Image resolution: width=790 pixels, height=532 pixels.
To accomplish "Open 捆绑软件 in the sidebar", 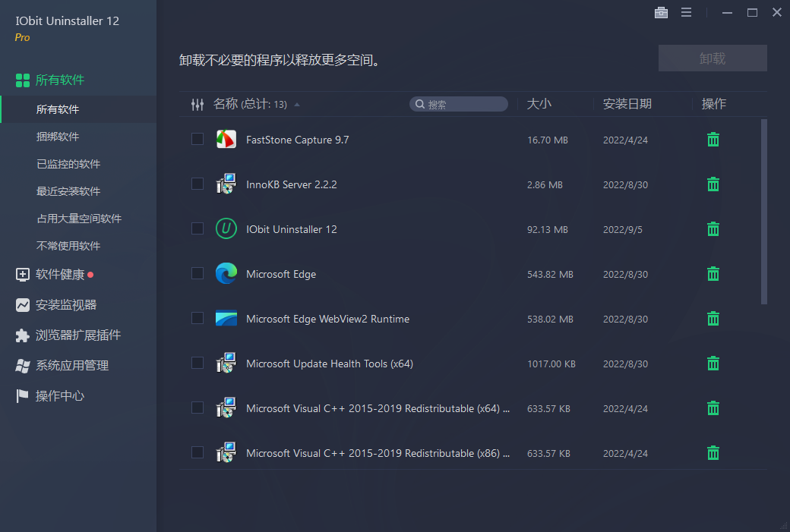I will (x=58, y=137).
